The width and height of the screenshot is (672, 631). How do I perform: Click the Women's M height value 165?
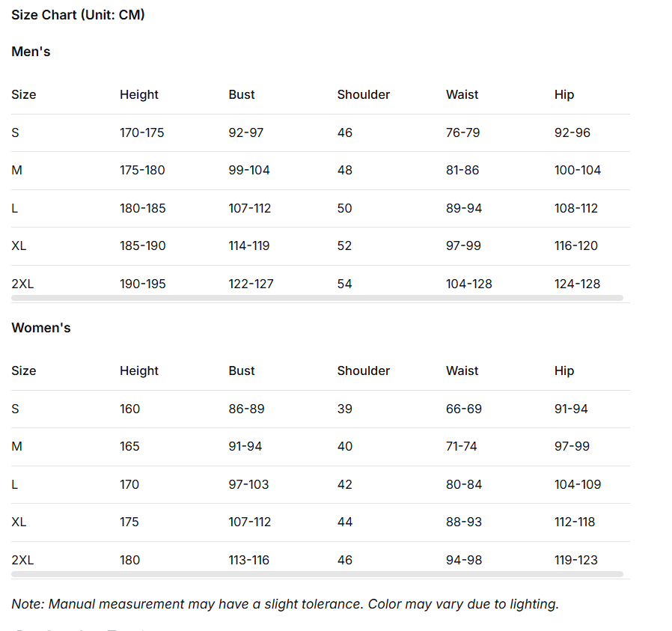[129, 446]
